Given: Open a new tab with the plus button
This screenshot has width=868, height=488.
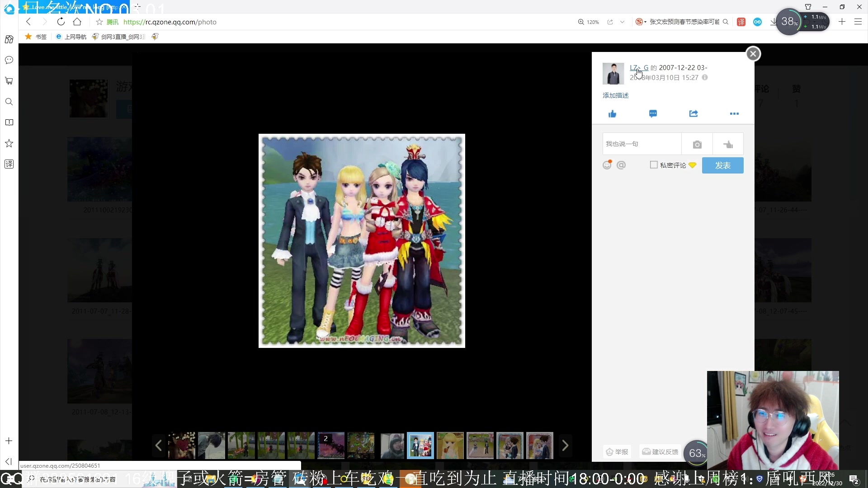Looking at the screenshot, I should coord(137,6).
